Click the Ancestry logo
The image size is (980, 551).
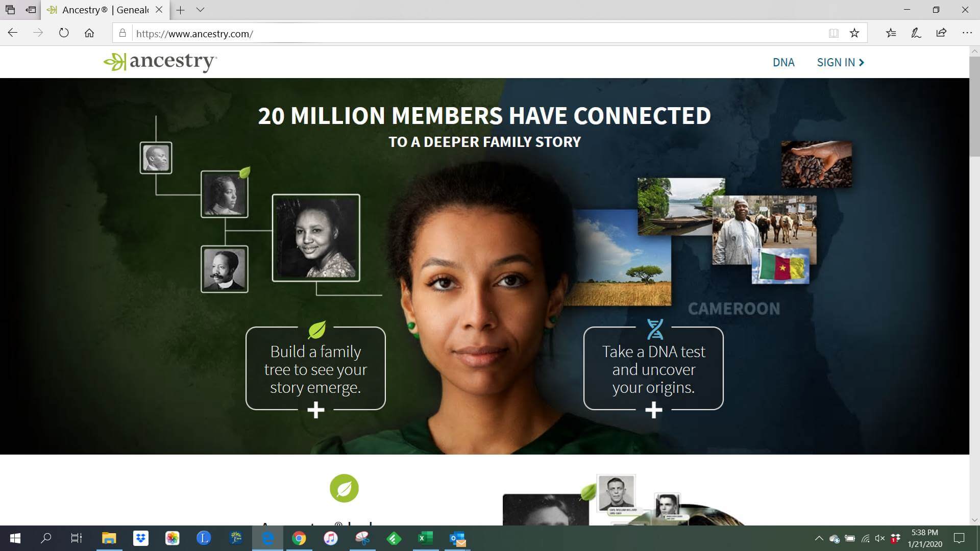tap(160, 62)
